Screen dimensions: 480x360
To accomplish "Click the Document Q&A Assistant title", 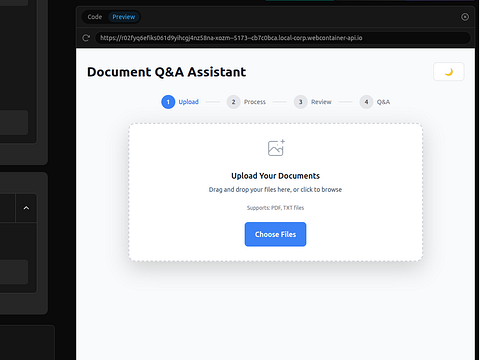I will point(167,72).
